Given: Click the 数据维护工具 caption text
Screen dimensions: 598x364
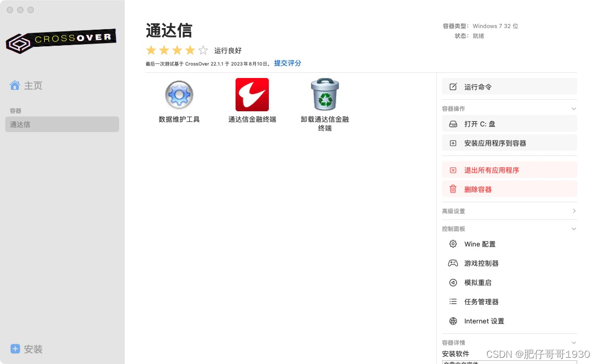Looking at the screenshot, I should (179, 119).
